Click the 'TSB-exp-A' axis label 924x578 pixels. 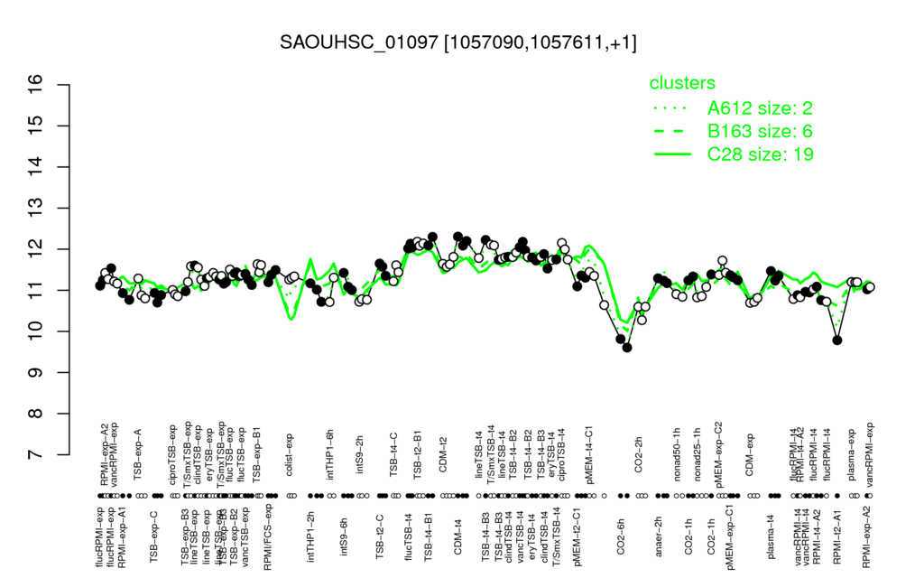pos(138,455)
